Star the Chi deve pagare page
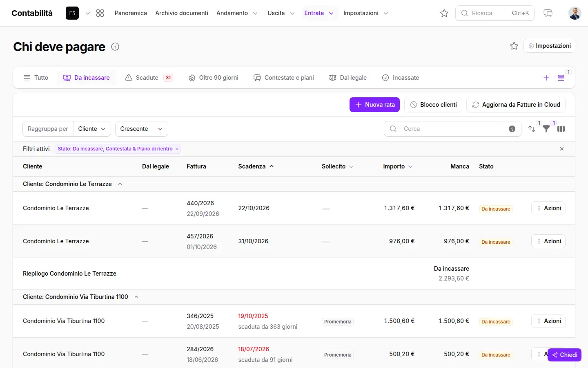Viewport: 588px width, 368px height. [x=514, y=46]
